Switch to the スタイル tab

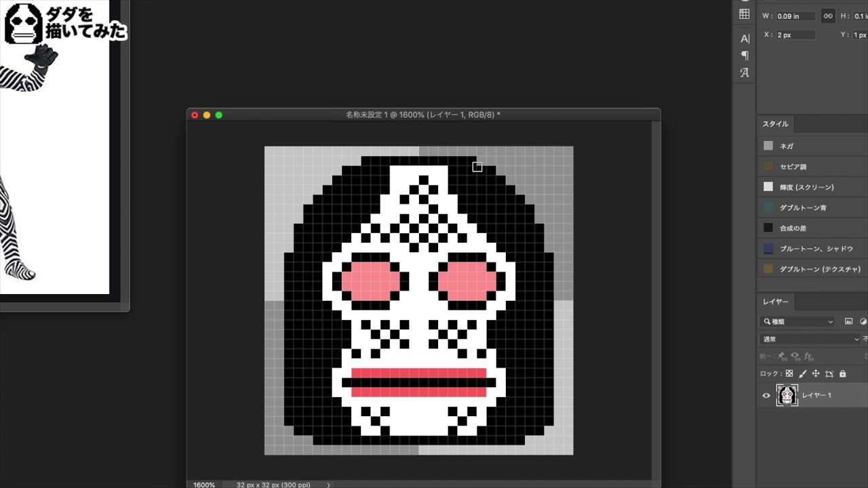click(x=775, y=124)
